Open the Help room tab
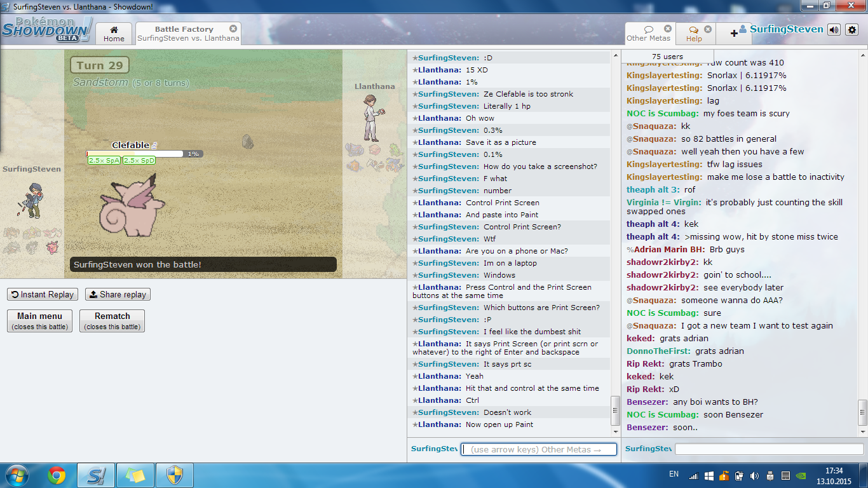This screenshot has height=488, width=868. click(694, 34)
